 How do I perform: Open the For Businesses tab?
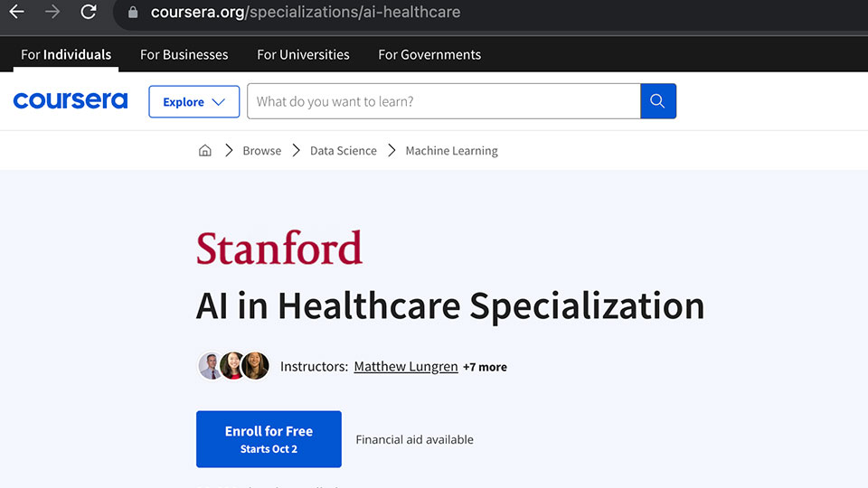click(184, 54)
